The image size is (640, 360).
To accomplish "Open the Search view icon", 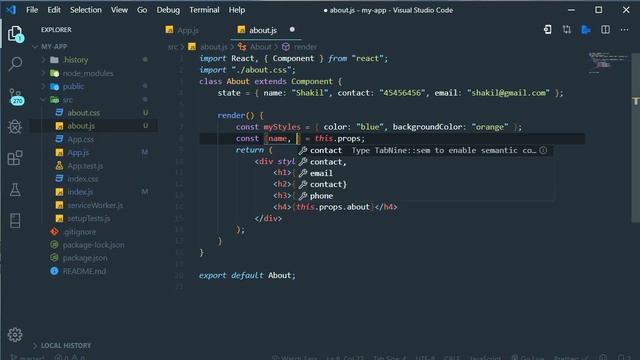I will [16, 64].
